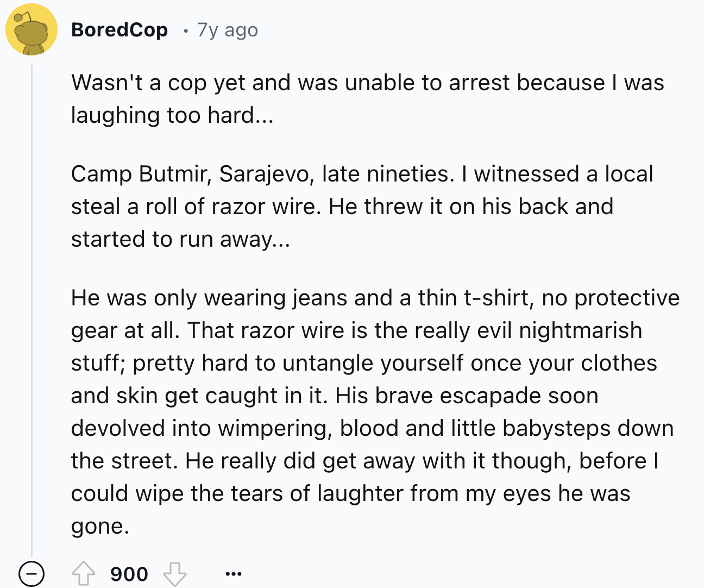Upvote the BoredCop comment
The image size is (704, 588).
click(84, 573)
